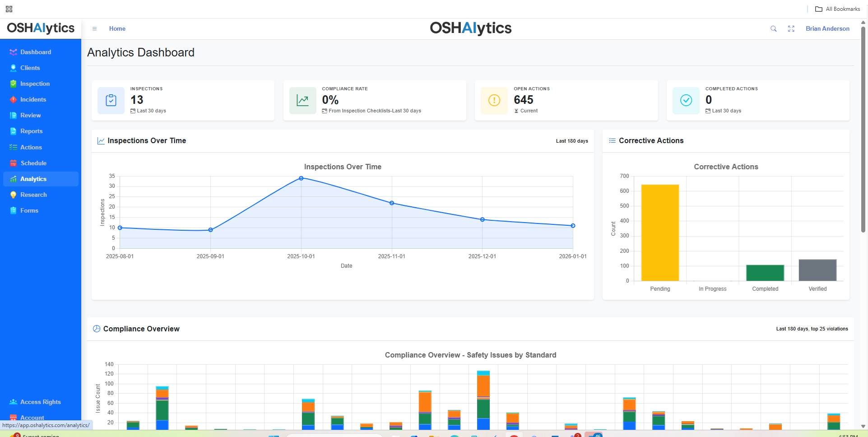Click the Review document icon
Viewport: 868px width, 437px height.
13,116
